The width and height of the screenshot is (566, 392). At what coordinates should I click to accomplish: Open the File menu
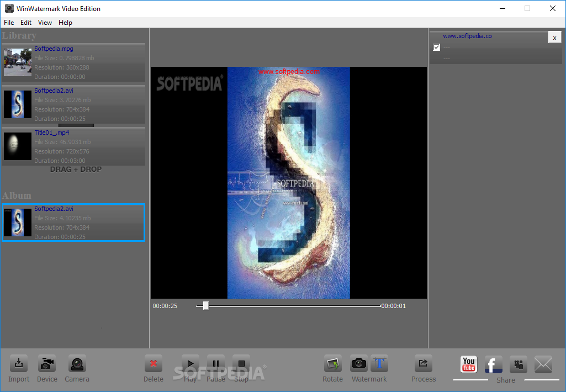[x=9, y=23]
